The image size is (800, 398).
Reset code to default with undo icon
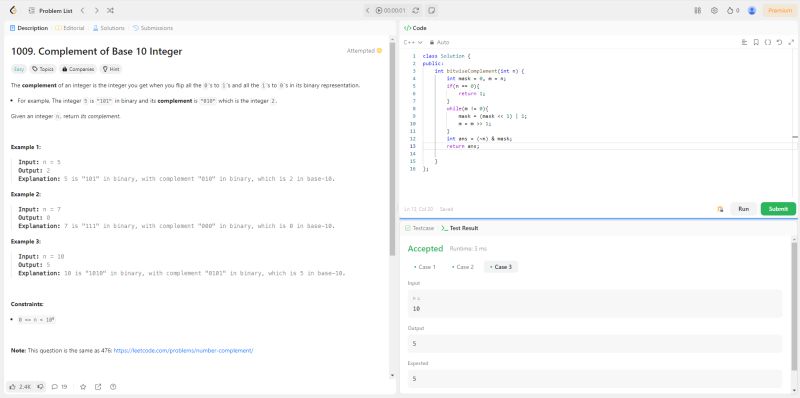point(779,42)
